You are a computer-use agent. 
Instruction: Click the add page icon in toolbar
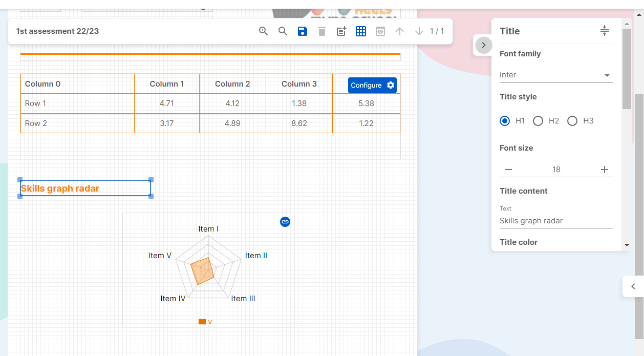pyautogui.click(x=341, y=31)
